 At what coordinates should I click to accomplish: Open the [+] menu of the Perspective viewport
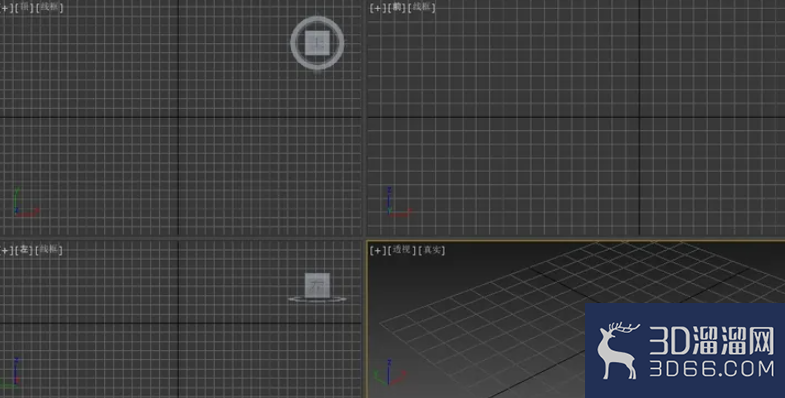coord(377,250)
